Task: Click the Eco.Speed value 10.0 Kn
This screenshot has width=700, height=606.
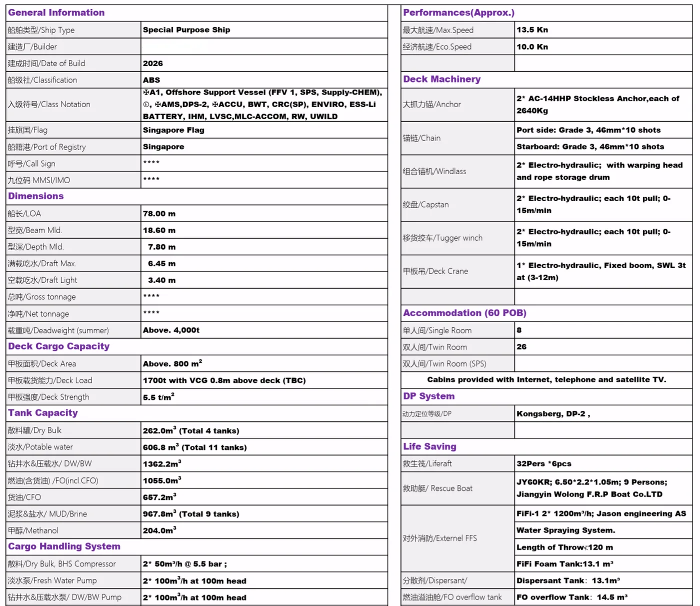Action: (532, 47)
